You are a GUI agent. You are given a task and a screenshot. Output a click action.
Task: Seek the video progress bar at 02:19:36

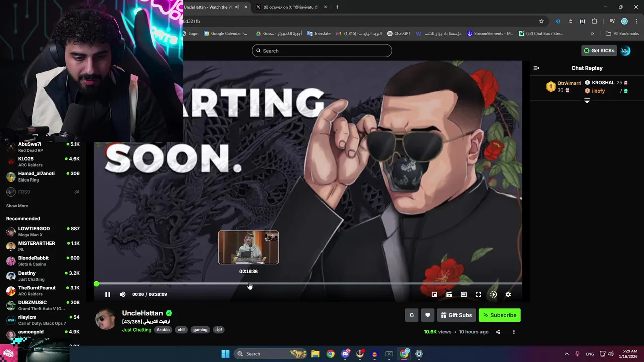249,284
